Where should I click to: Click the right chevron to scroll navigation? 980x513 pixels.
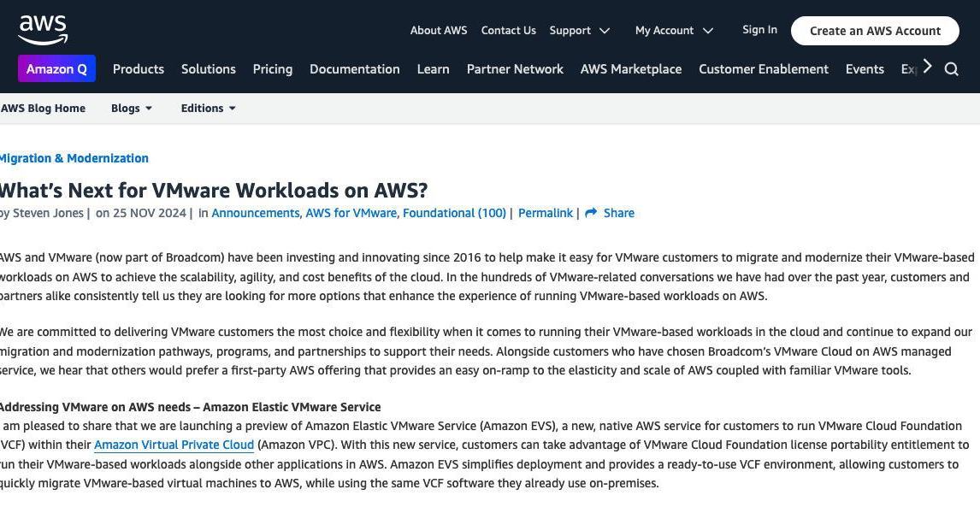927,65
